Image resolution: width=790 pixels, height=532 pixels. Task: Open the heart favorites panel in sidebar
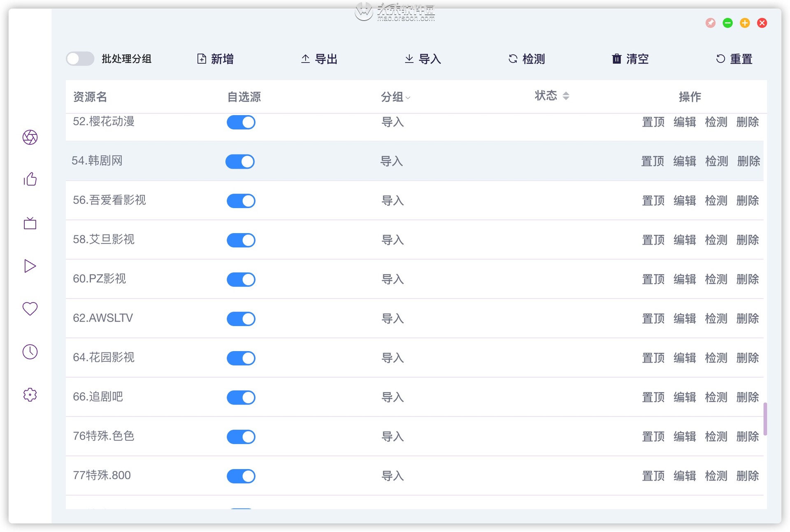pos(29,309)
